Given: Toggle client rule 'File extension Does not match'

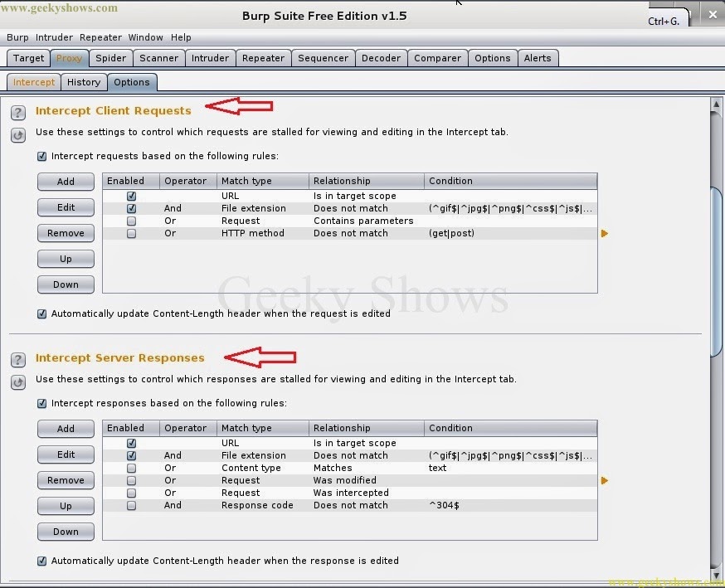Looking at the screenshot, I should click(x=131, y=208).
